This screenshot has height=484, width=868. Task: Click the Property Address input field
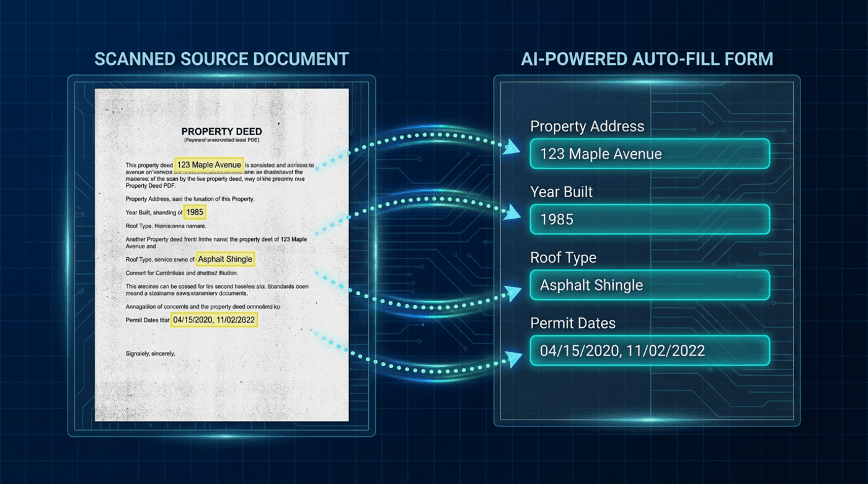coord(650,154)
